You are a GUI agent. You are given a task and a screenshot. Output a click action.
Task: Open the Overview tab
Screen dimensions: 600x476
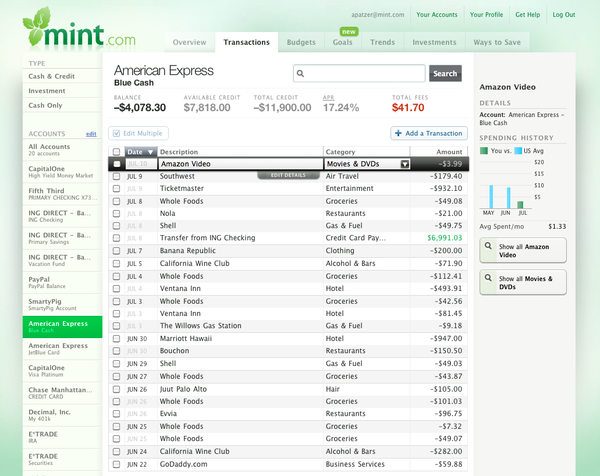[189, 42]
